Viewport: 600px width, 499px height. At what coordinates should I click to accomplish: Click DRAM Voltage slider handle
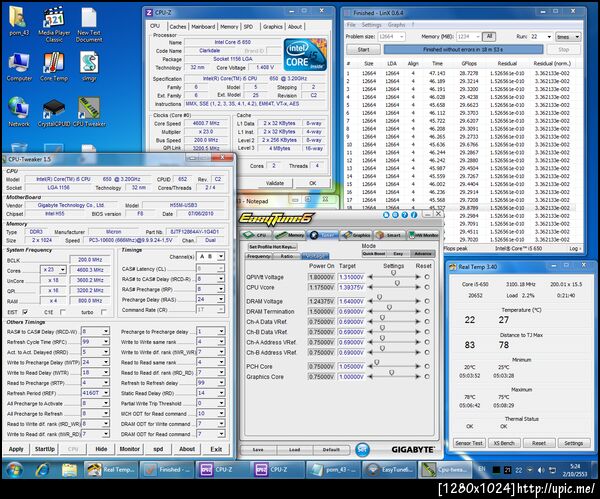380,297
